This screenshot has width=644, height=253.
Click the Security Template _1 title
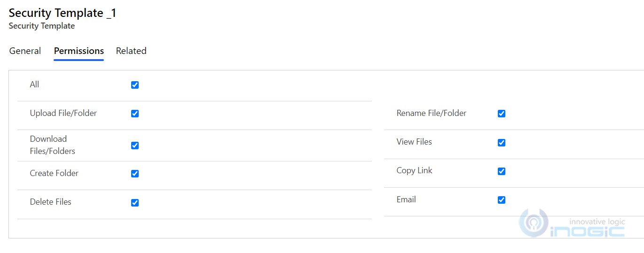[x=63, y=13]
